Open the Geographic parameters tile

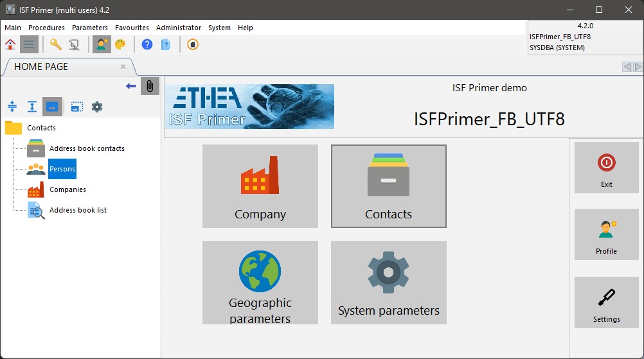tap(260, 283)
